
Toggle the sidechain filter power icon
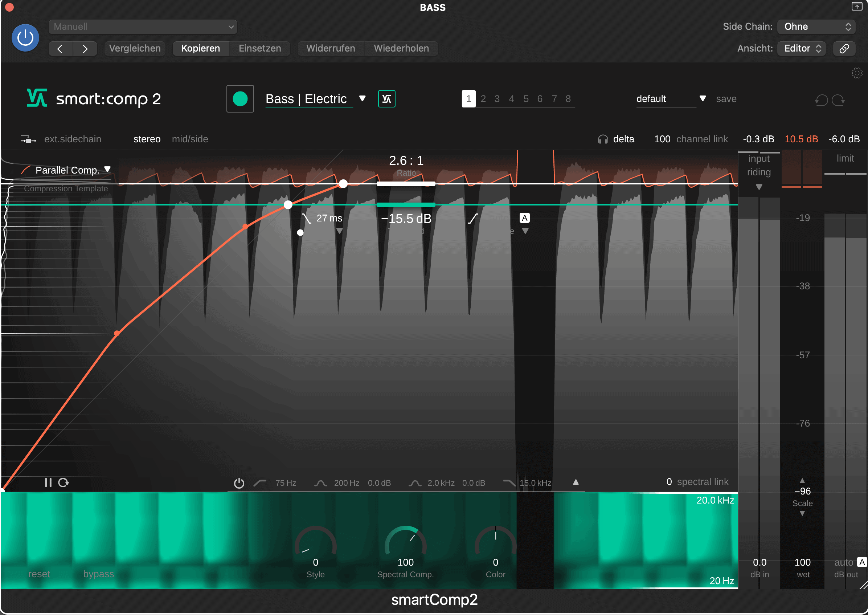(x=239, y=483)
